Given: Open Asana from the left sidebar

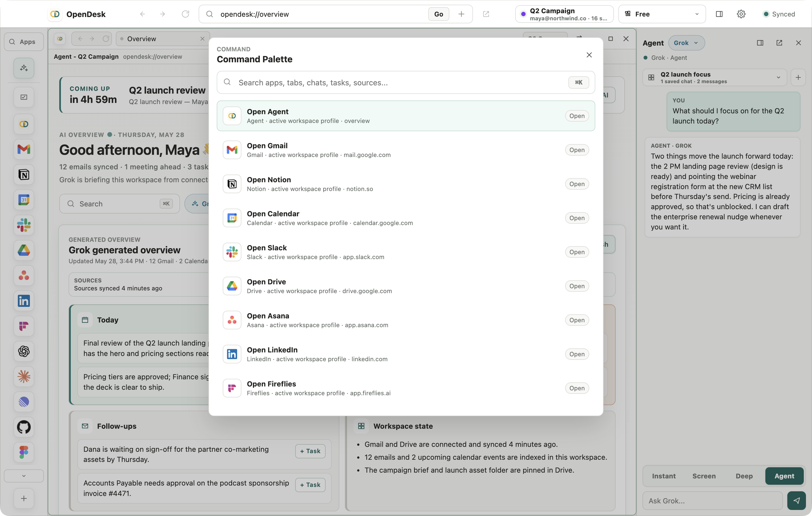Looking at the screenshot, I should [24, 275].
